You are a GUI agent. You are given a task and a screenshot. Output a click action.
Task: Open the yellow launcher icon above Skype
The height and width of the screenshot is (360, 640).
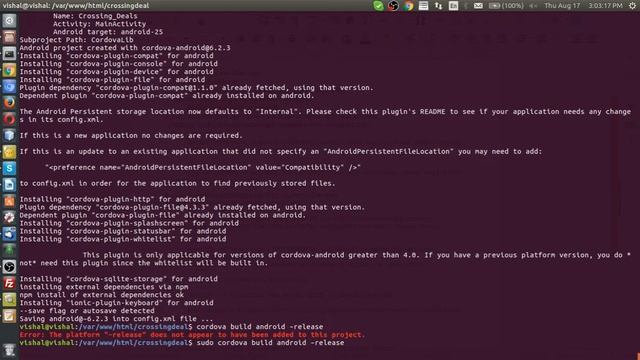click(9, 152)
